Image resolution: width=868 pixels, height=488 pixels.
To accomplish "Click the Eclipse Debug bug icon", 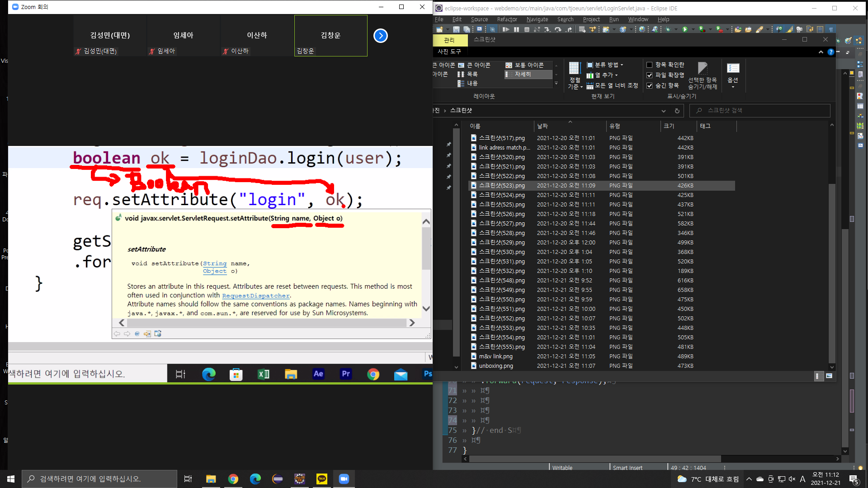I will point(668,29).
